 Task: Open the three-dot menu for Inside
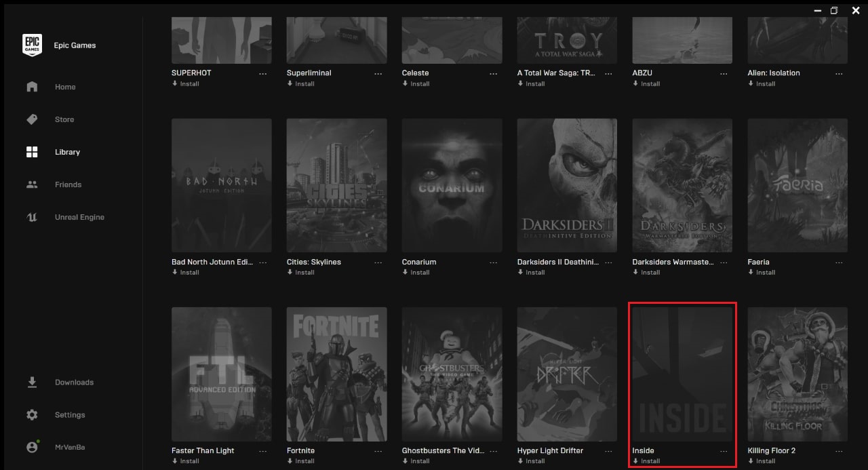[x=724, y=451]
